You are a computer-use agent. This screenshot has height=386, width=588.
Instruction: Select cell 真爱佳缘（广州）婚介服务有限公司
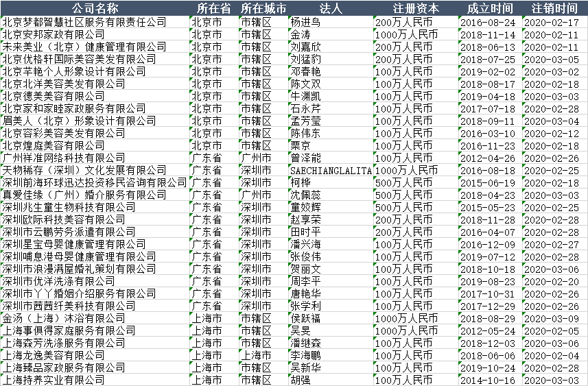[95, 195]
